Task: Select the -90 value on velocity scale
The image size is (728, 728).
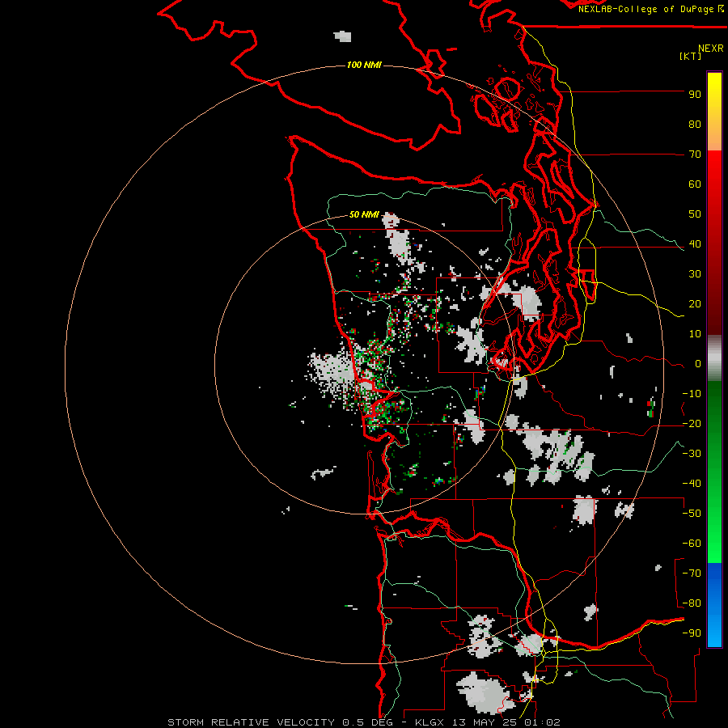Action: [x=692, y=633]
